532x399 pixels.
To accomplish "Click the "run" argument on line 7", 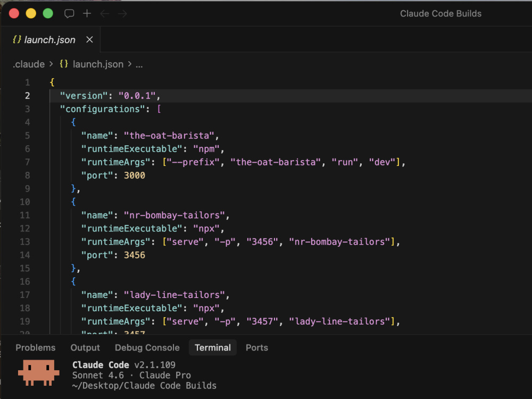I will click(x=345, y=162).
